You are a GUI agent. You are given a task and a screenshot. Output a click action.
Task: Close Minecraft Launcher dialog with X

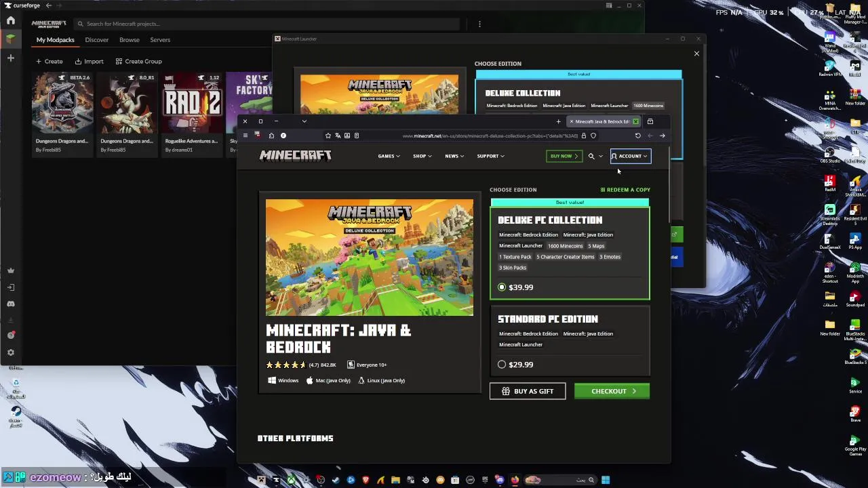(x=696, y=54)
